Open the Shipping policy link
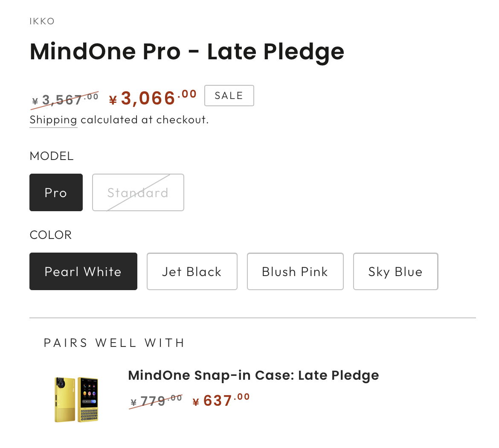This screenshot has height=448, width=499. click(x=53, y=120)
